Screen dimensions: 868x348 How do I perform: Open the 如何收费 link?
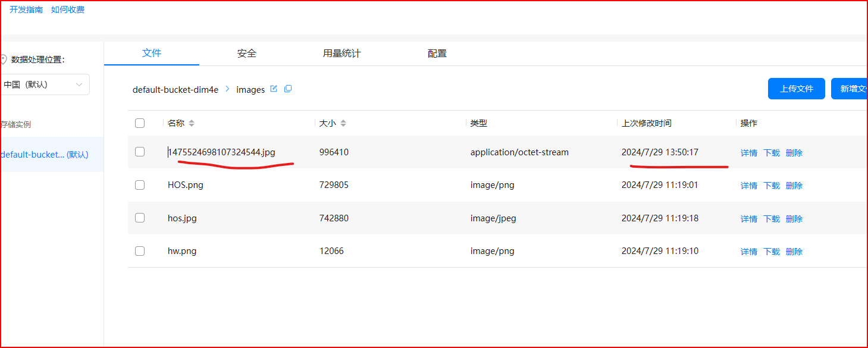coord(68,10)
